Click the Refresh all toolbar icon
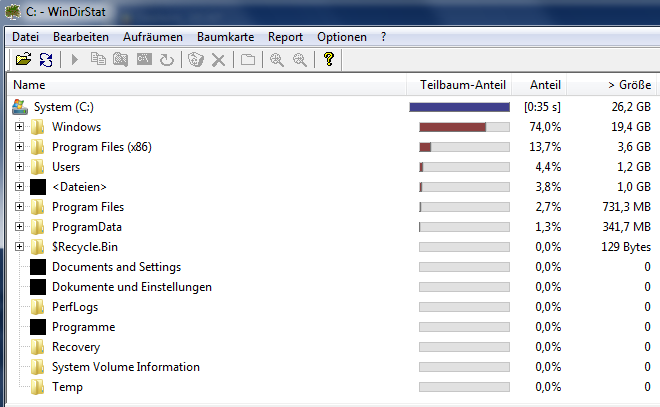 point(46,59)
